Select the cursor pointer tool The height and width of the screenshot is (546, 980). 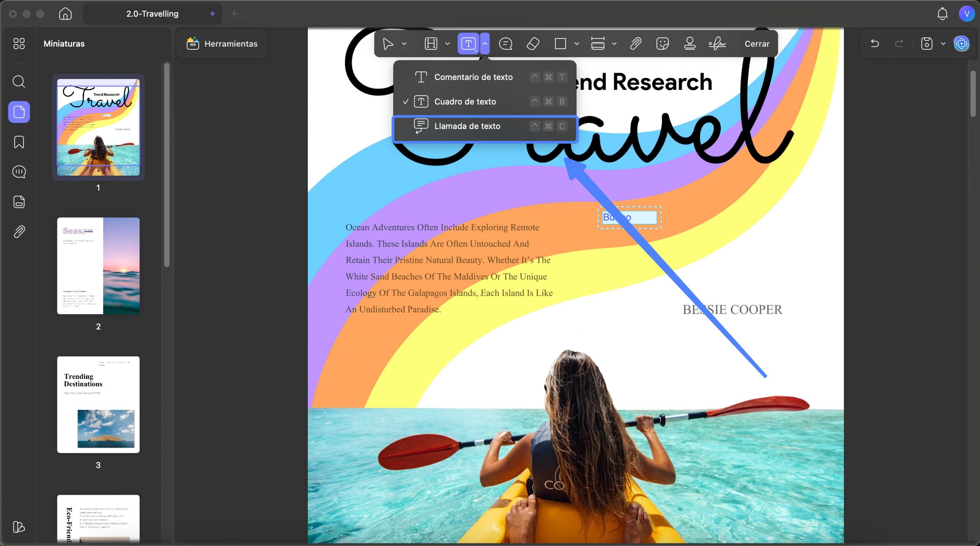click(388, 44)
